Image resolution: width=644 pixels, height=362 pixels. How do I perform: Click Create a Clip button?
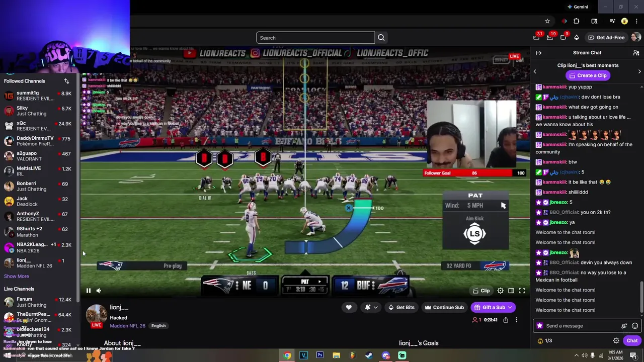(587, 75)
